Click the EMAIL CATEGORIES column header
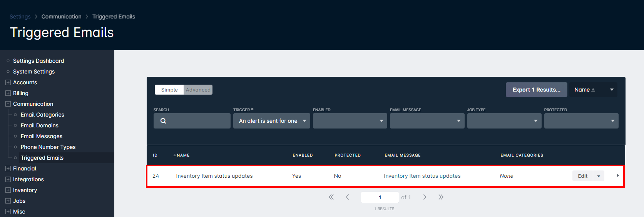This screenshot has height=217, width=644. [522, 155]
